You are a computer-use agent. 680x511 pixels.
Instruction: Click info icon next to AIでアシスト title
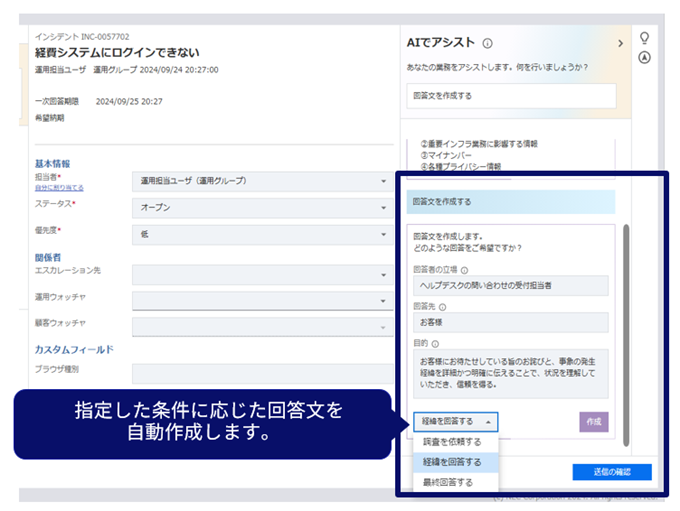click(487, 44)
